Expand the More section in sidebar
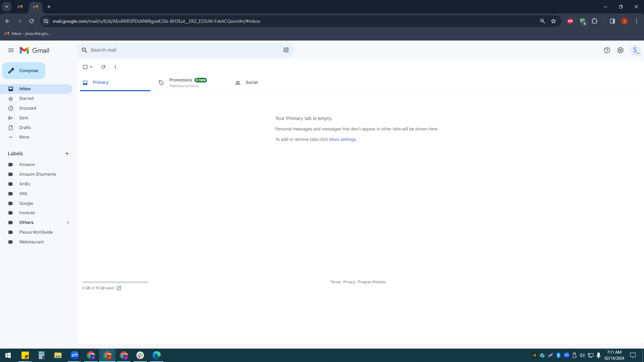This screenshot has height=362, width=644. (x=24, y=137)
